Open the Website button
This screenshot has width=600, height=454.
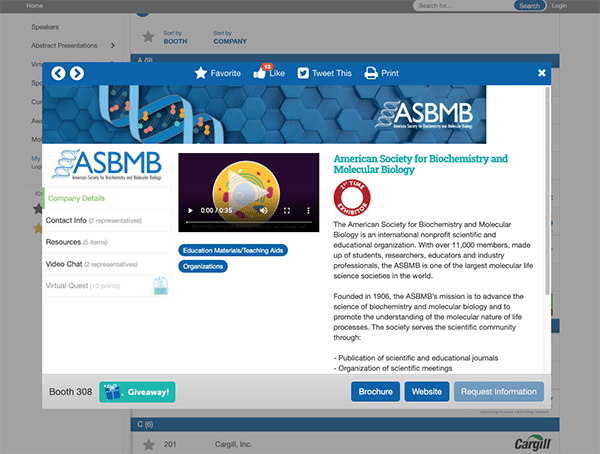[427, 392]
